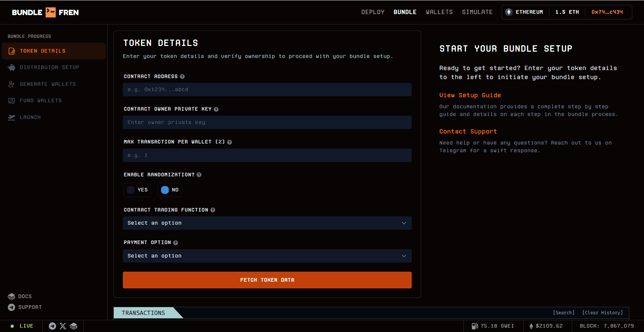The width and height of the screenshot is (644, 332).
Task: Click the stacked layers docs icon in the footer
Action: [x=73, y=326]
